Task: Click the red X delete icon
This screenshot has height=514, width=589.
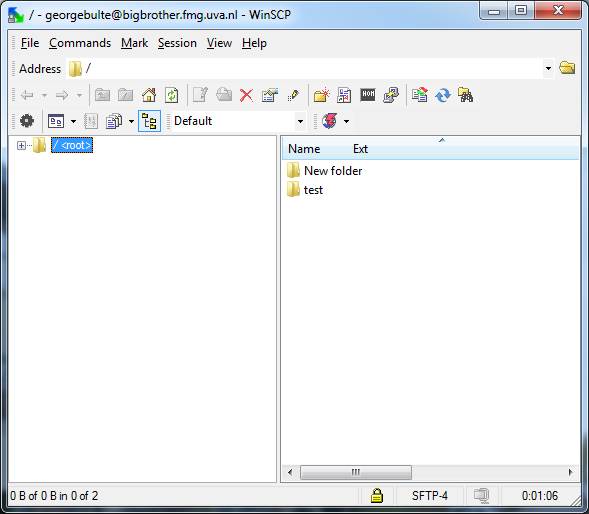Action: click(x=246, y=95)
